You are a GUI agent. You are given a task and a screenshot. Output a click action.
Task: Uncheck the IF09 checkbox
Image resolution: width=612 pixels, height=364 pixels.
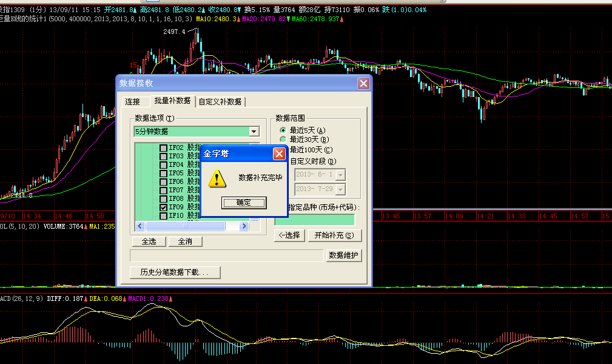tap(163, 207)
